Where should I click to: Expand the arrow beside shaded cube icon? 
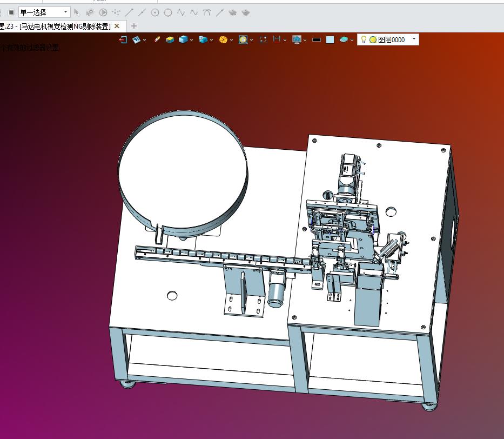coord(192,40)
